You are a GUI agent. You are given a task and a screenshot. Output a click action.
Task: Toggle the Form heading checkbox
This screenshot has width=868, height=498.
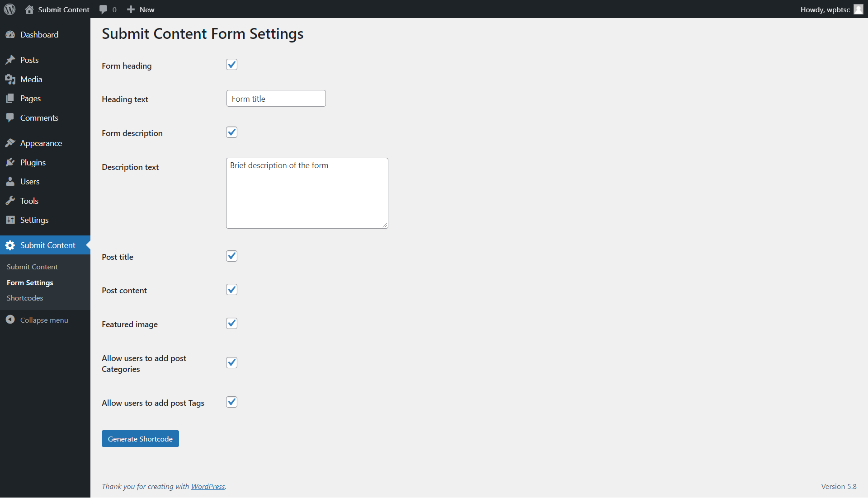coord(231,64)
